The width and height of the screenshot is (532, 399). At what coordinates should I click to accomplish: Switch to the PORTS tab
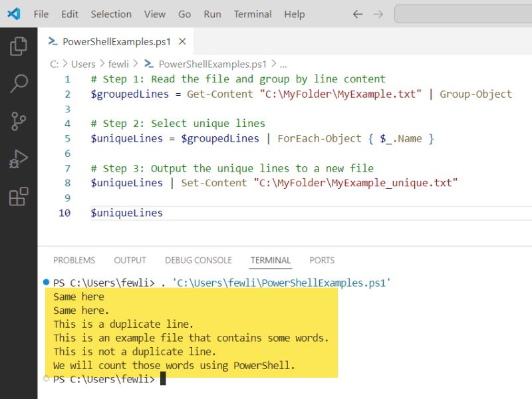[x=321, y=260]
